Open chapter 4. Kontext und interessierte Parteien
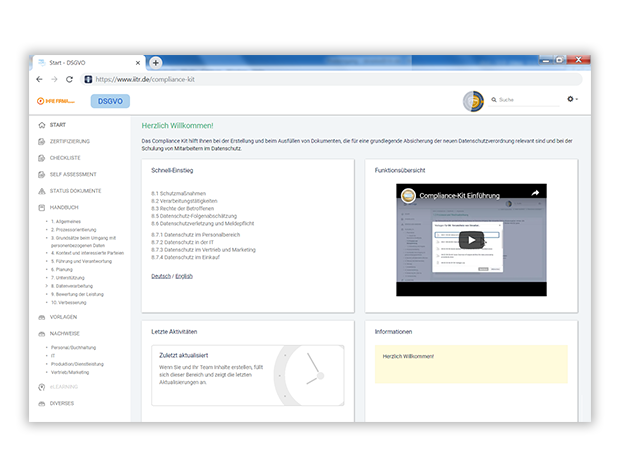Screen dimensions: 620x471 coord(87,253)
